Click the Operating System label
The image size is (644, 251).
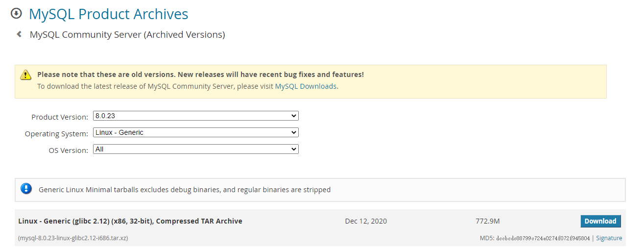tap(57, 134)
